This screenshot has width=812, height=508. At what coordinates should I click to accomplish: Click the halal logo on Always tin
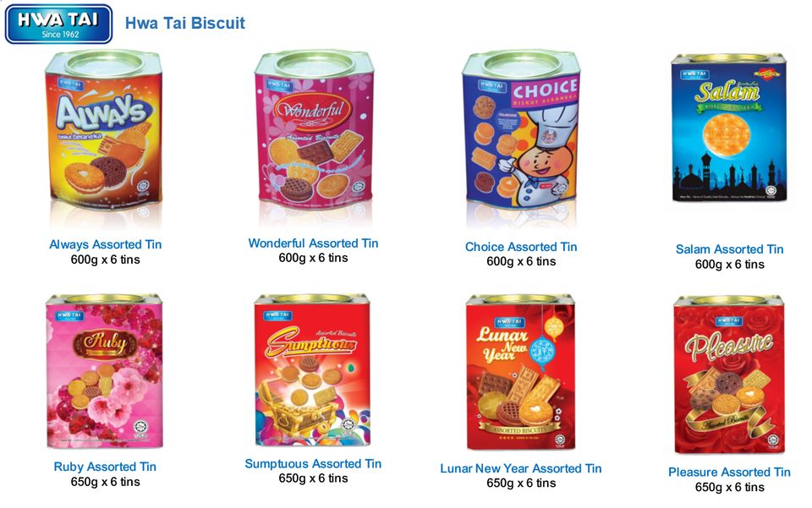tap(143, 186)
